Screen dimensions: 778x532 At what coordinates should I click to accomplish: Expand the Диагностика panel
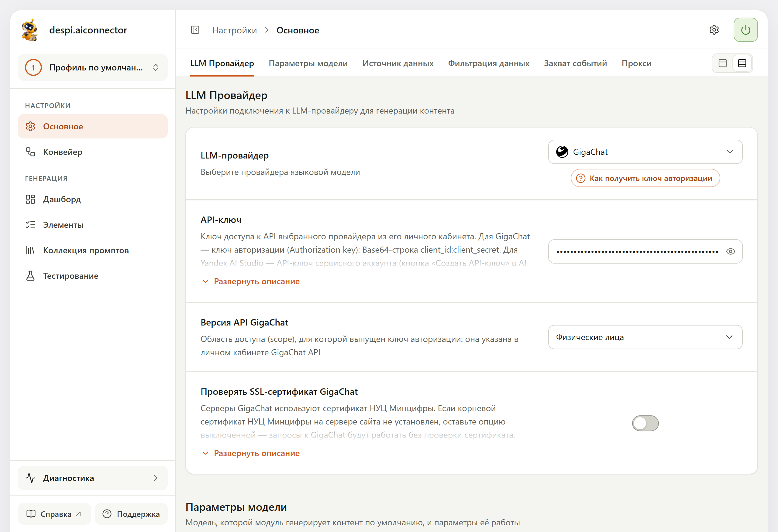point(93,478)
